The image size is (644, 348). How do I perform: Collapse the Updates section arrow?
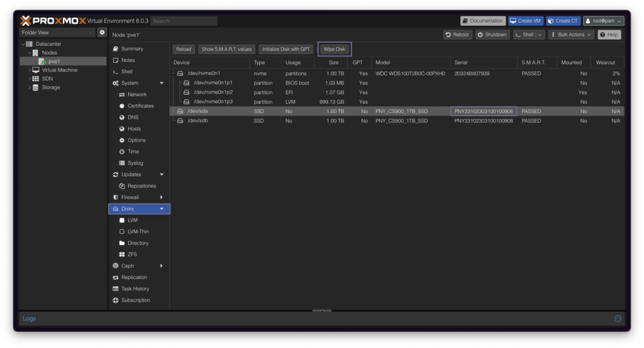pos(162,175)
